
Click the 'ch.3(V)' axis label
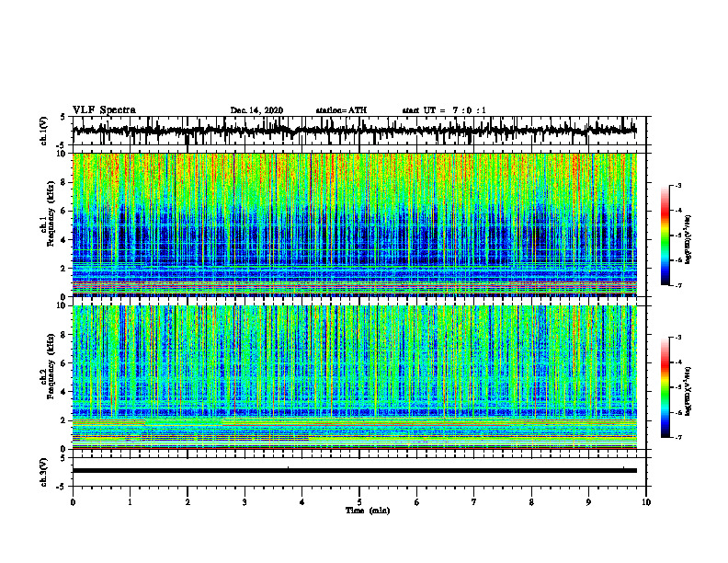point(44,472)
